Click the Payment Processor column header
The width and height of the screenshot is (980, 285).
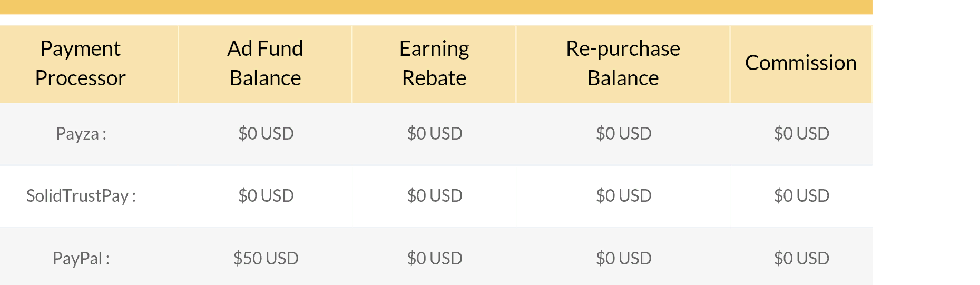[x=81, y=63]
